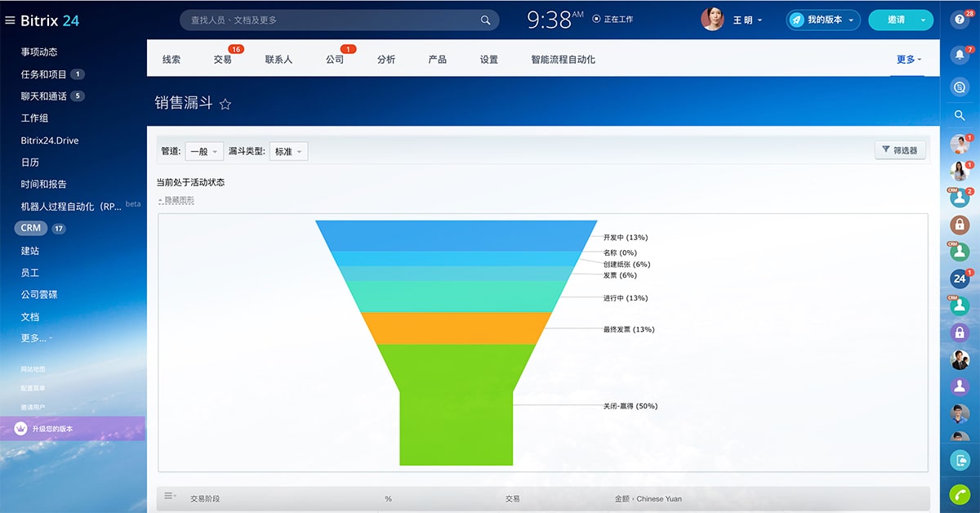Click the 邀请 button
The image size is (980, 513).
point(896,20)
